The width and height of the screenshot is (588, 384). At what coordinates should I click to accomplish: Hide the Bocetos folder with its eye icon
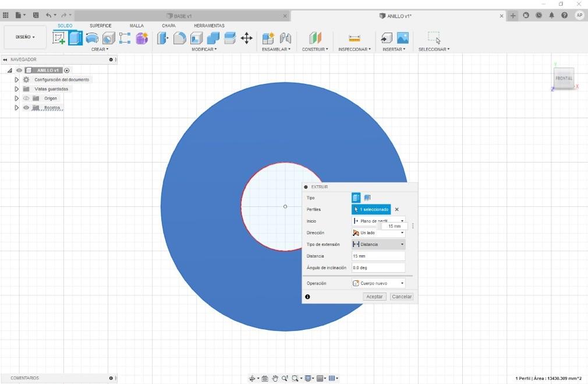[x=26, y=108]
